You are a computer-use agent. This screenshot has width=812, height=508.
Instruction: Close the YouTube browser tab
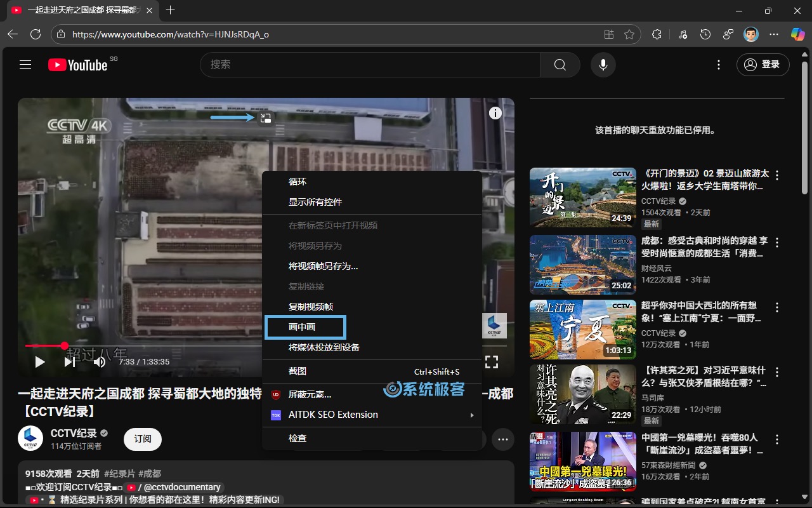[148, 11]
